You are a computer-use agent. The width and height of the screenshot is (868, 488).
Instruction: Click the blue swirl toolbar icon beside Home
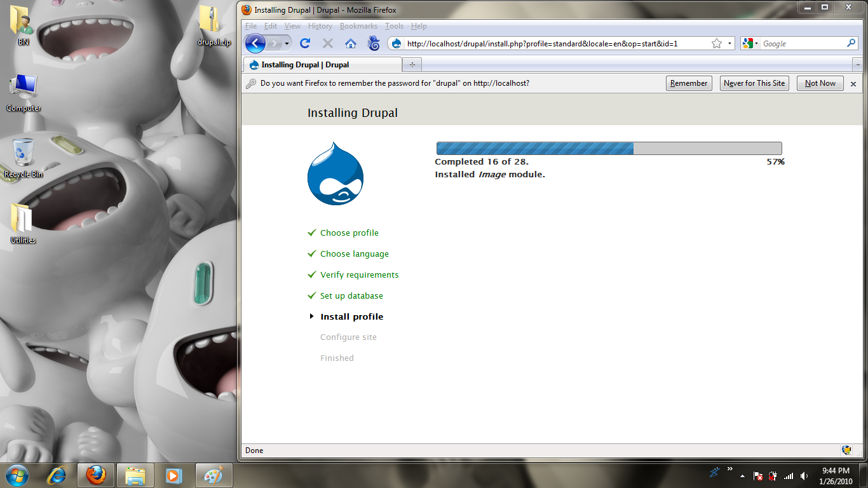[374, 43]
